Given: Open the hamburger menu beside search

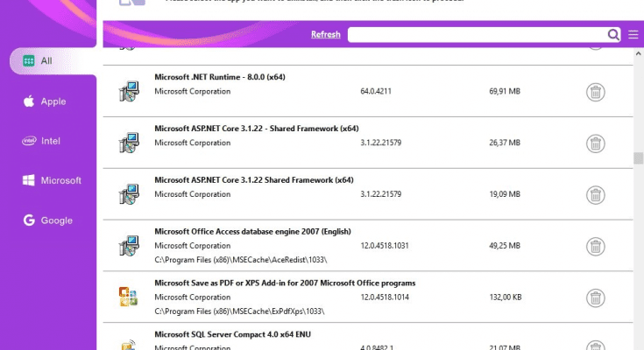Looking at the screenshot, I should [633, 34].
